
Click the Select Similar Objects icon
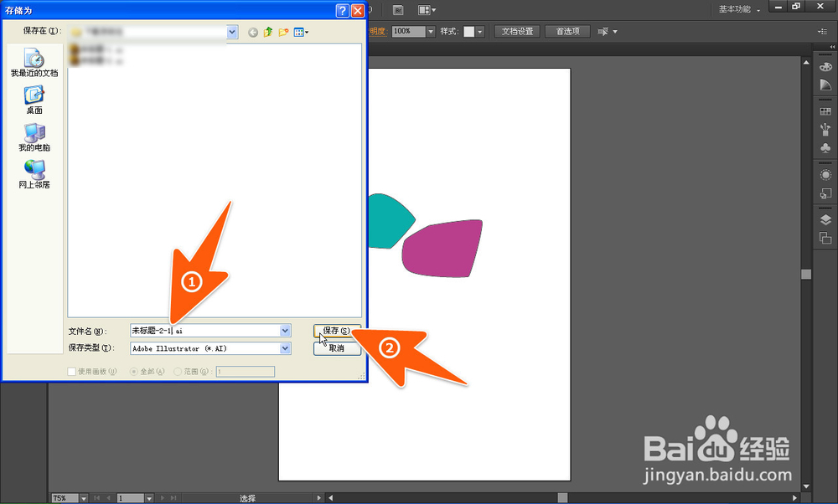coord(603,32)
